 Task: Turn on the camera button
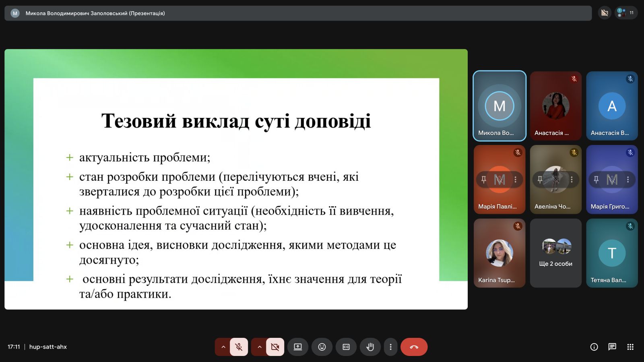click(x=275, y=347)
